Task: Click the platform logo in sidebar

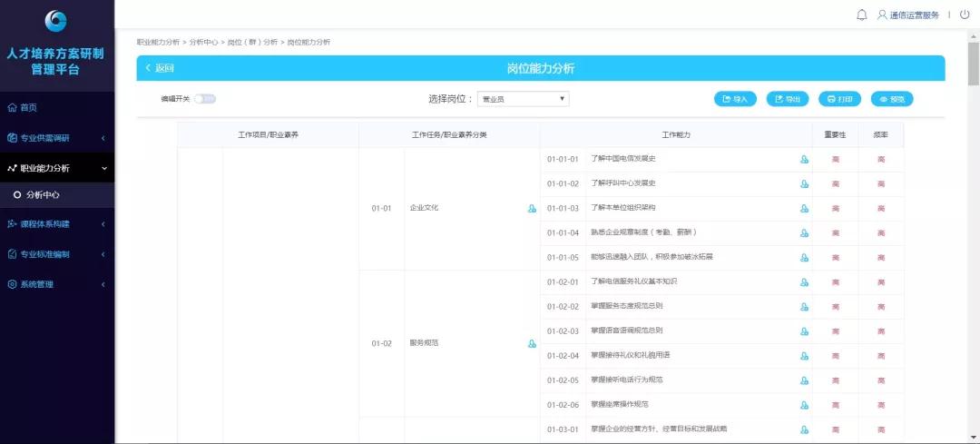Action: (x=56, y=21)
